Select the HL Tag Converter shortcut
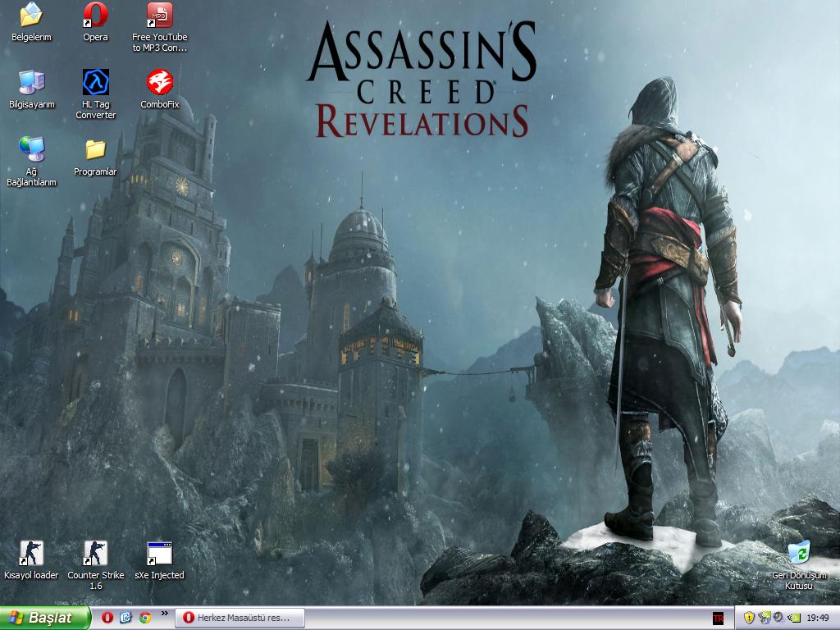This screenshot has height=630, width=840. 95,82
